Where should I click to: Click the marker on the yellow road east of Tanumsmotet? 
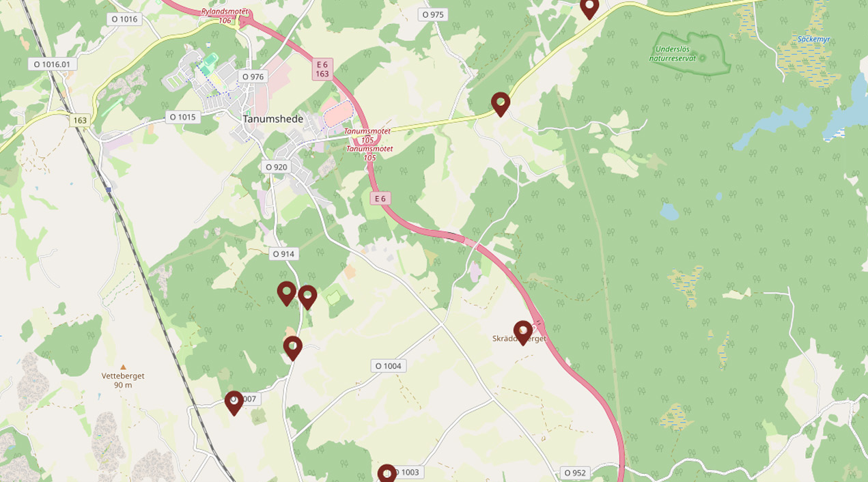pyautogui.click(x=501, y=104)
